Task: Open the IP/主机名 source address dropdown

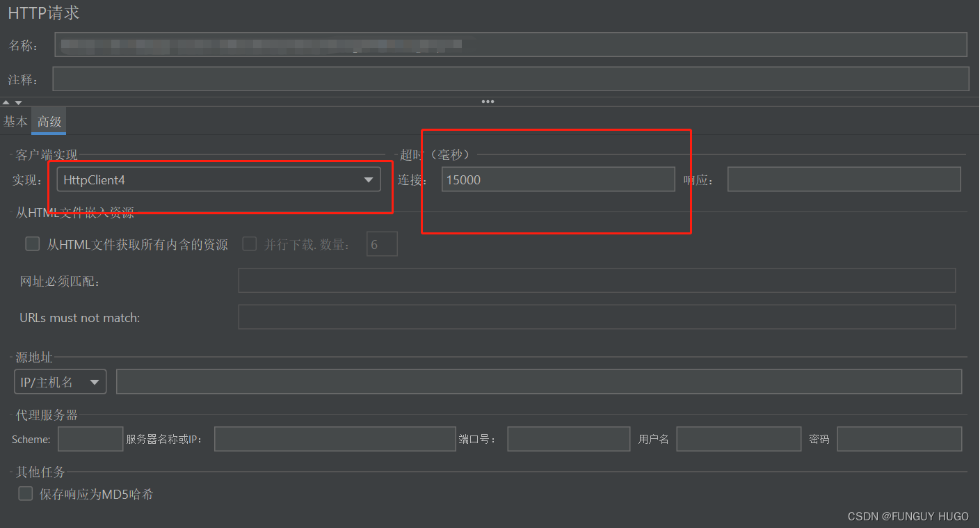Action: point(60,381)
